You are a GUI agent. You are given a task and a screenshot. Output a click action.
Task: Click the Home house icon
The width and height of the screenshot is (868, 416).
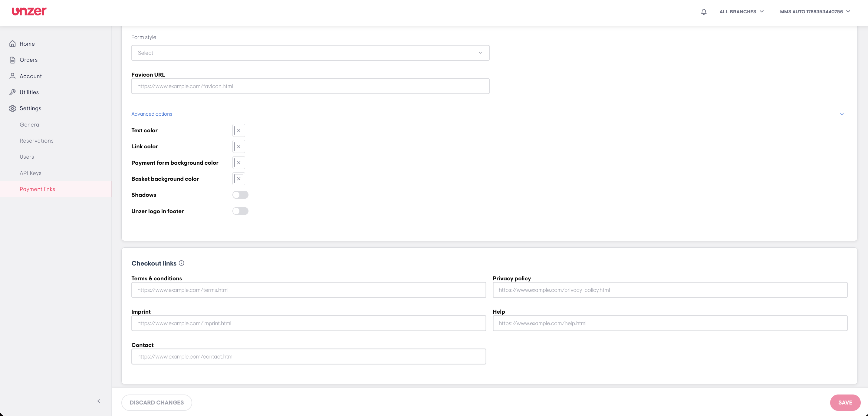tap(12, 44)
